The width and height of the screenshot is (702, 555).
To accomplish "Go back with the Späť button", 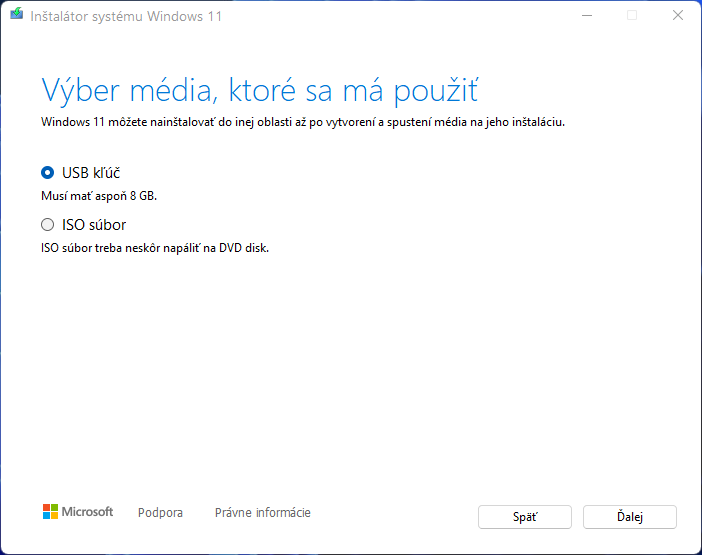I will click(x=525, y=517).
